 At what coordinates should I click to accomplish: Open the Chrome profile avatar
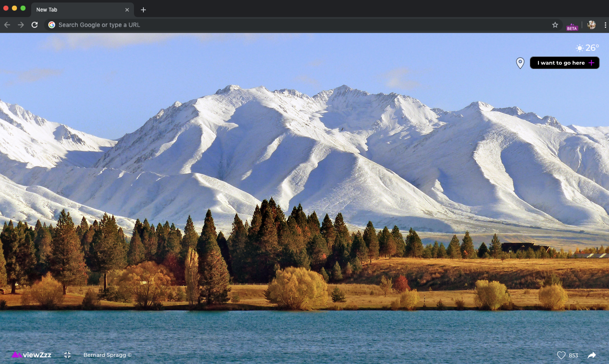point(591,25)
